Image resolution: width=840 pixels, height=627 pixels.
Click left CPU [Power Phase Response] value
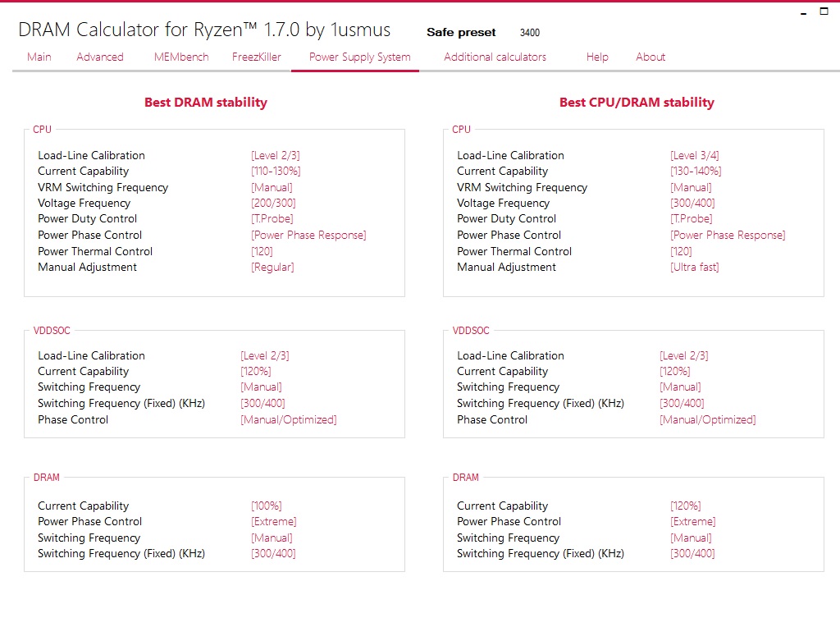308,235
